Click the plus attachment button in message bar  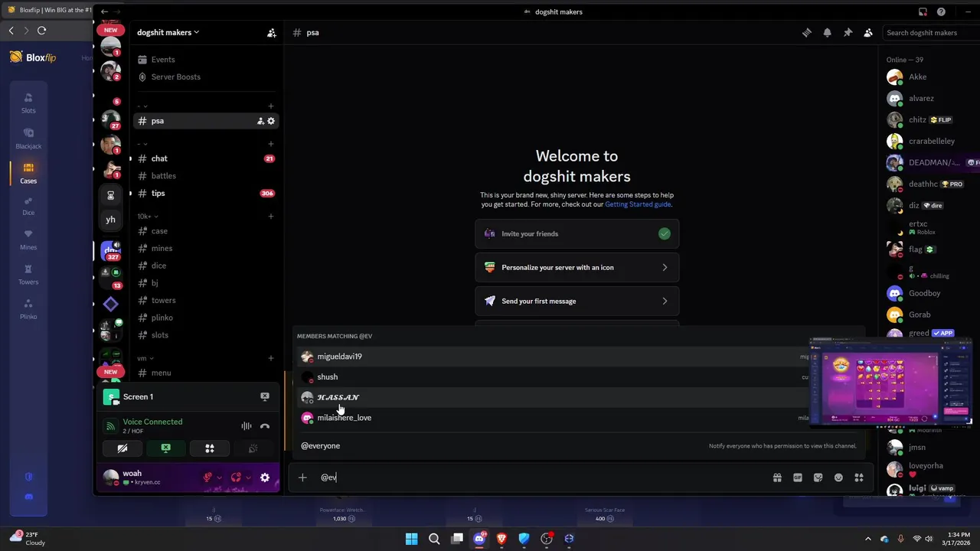point(302,478)
